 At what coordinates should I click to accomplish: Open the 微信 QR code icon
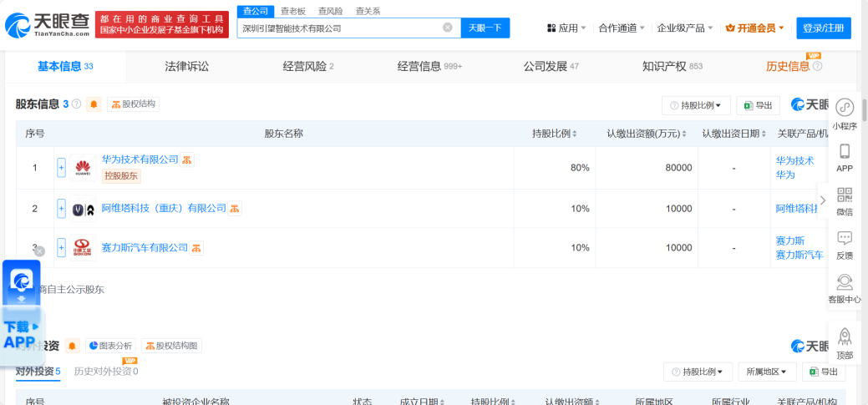[x=844, y=195]
